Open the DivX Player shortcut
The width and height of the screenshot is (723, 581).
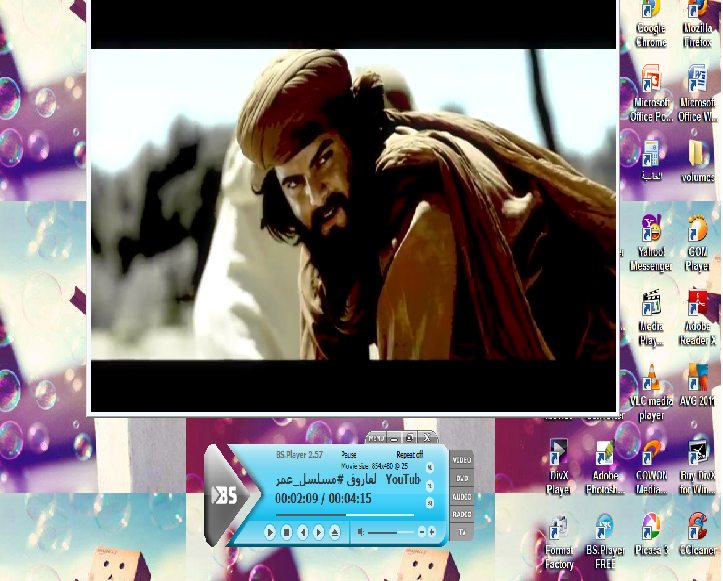[x=558, y=467]
